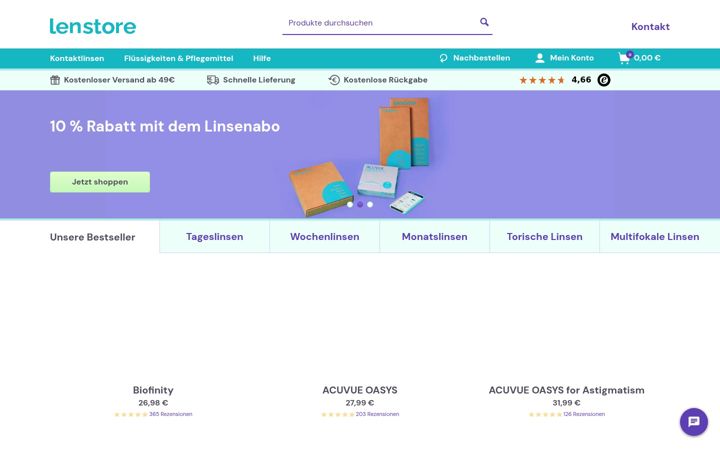Click Kostenloser Versand ab 49€ text
720x450 pixels.
(x=119, y=80)
